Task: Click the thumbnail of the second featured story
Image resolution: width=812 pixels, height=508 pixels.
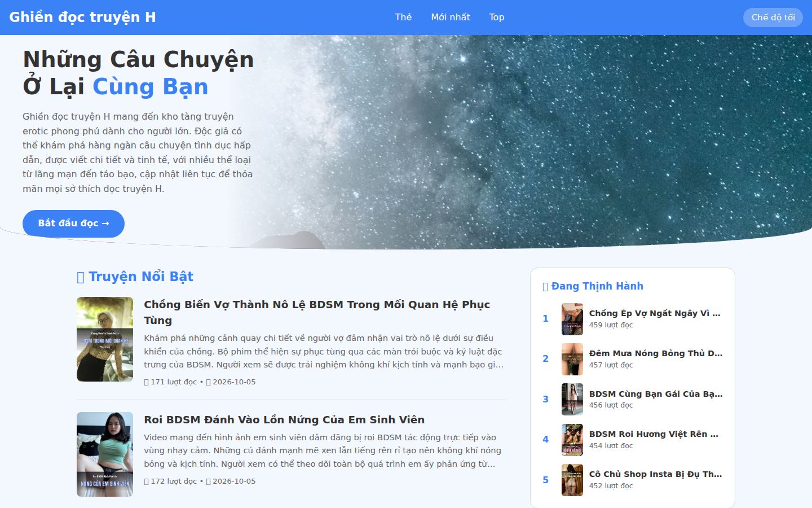Action: [105, 454]
